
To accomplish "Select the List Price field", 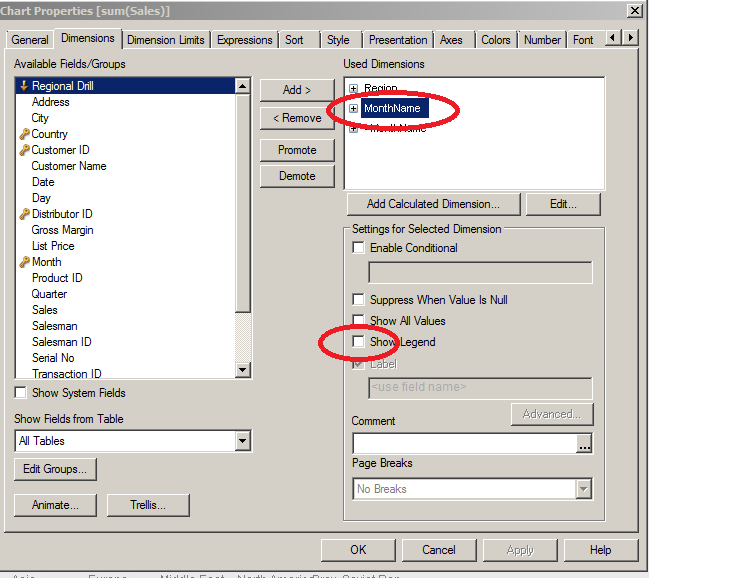I will point(53,246).
